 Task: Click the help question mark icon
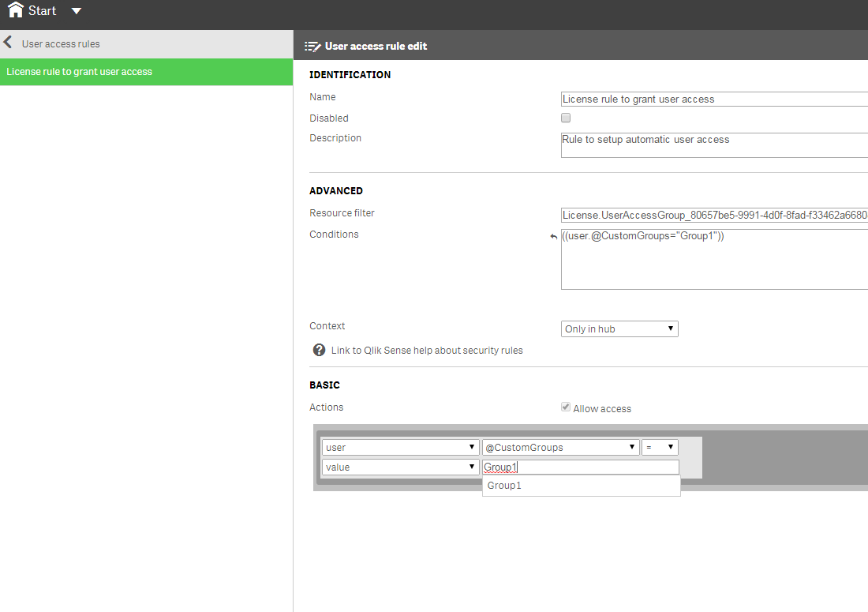click(319, 350)
